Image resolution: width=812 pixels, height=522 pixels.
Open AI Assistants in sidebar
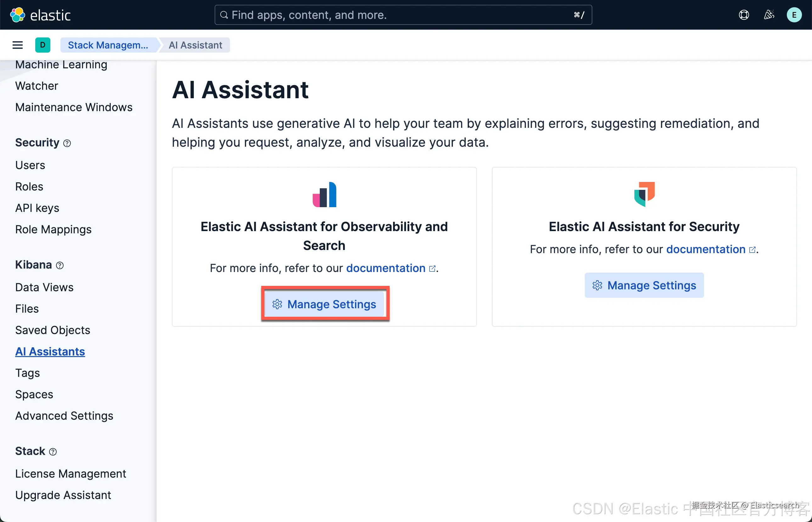[x=50, y=351]
